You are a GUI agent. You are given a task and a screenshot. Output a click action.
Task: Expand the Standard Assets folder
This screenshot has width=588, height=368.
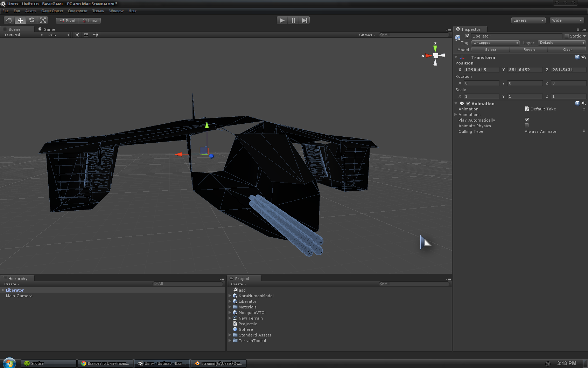pos(230,335)
